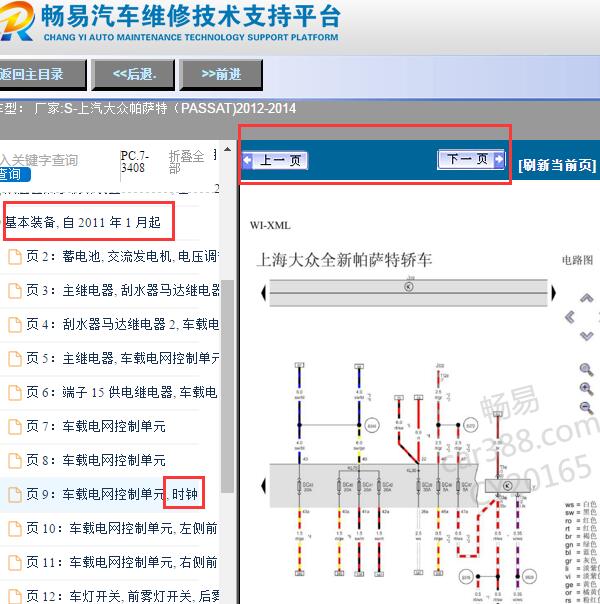Image resolution: width=600 pixels, height=604 pixels.
Task: Open 页 12: 车灯开关, 前雾灯开关 entry
Action: [x=123, y=596]
